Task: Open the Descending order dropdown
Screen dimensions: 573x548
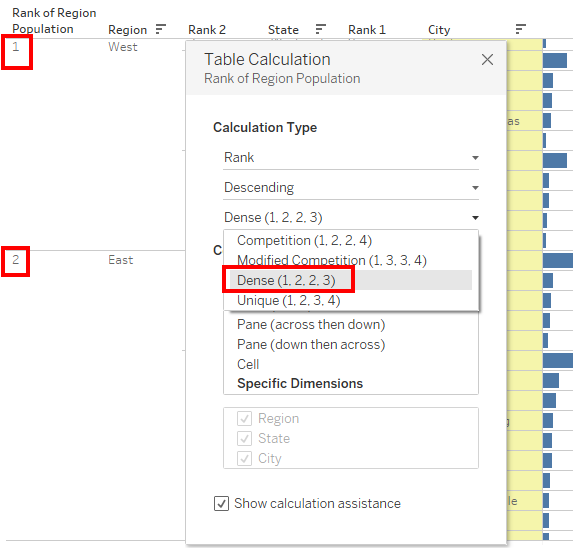Action: click(351, 188)
